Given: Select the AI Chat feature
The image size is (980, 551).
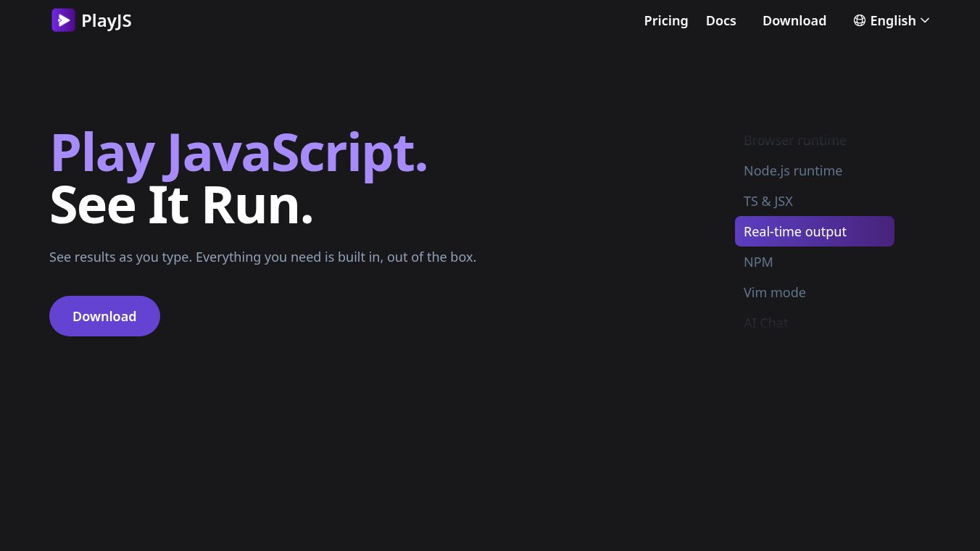Looking at the screenshot, I should 815,323.
